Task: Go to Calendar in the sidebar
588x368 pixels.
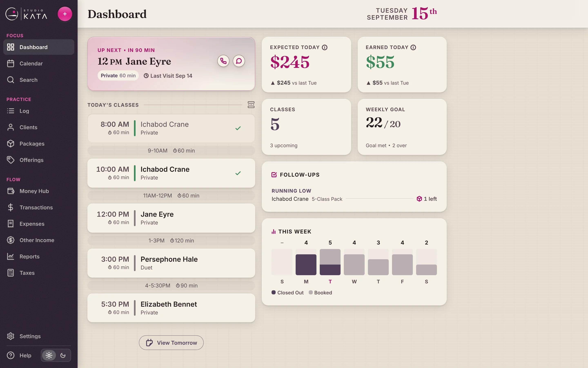Action: (x=39, y=64)
